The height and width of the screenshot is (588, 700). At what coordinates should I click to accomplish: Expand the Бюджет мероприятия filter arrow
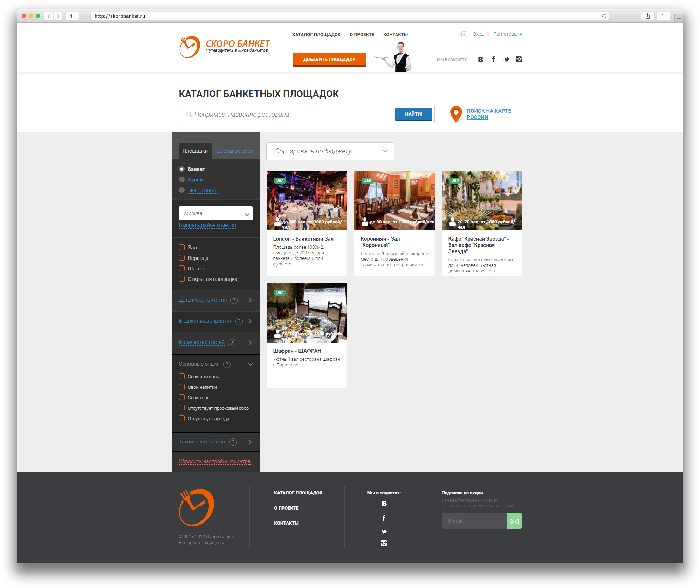click(x=250, y=321)
